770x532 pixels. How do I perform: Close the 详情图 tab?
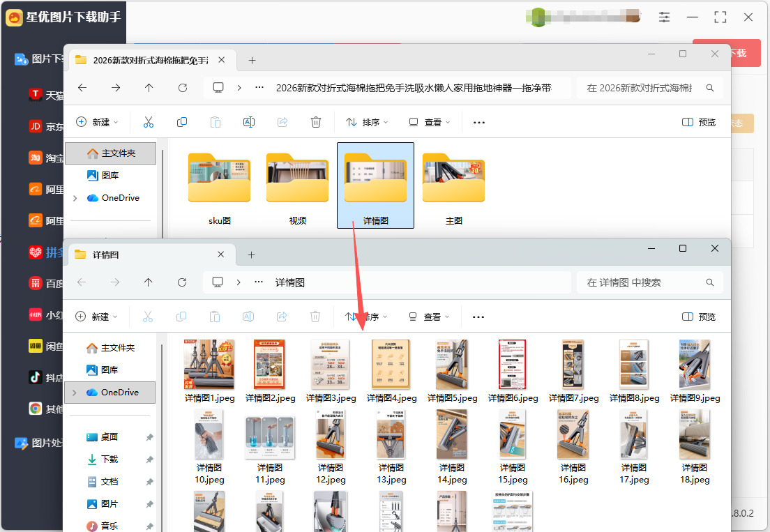point(221,254)
